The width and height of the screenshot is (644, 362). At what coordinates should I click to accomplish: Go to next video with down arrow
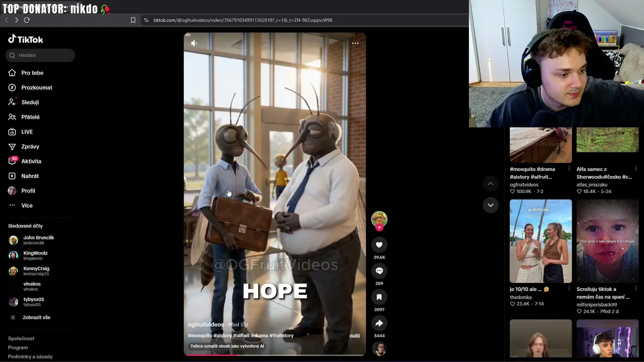[x=491, y=205]
